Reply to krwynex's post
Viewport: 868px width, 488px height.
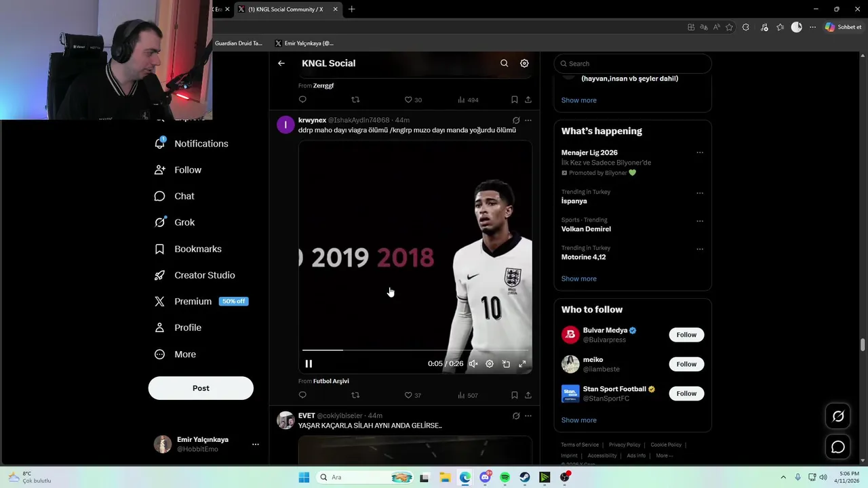302,395
